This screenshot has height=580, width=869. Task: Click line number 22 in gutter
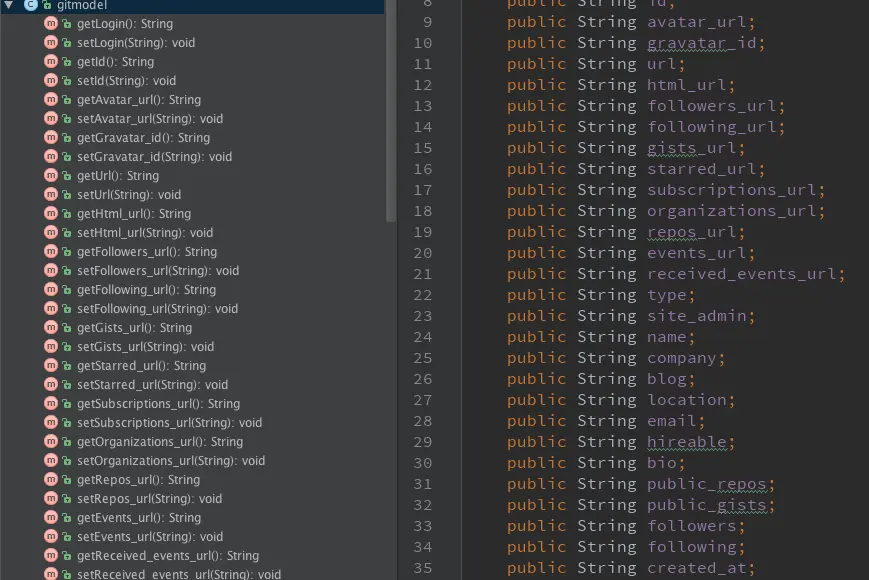click(x=422, y=295)
